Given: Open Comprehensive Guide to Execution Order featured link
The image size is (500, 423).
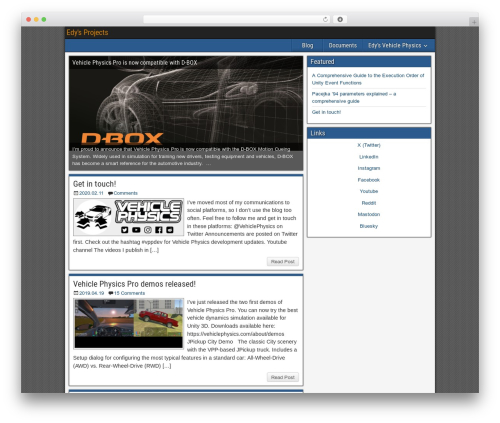Looking at the screenshot, I should pyautogui.click(x=368, y=79).
